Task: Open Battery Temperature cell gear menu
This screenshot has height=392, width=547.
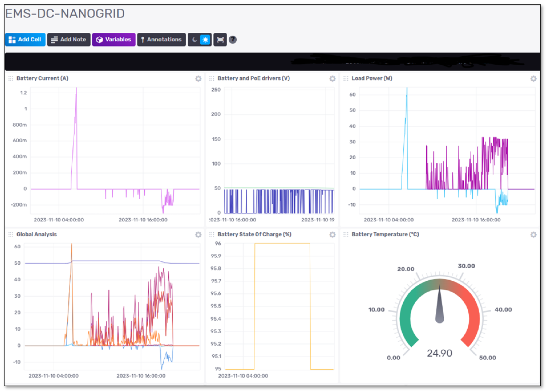Action: [533, 235]
